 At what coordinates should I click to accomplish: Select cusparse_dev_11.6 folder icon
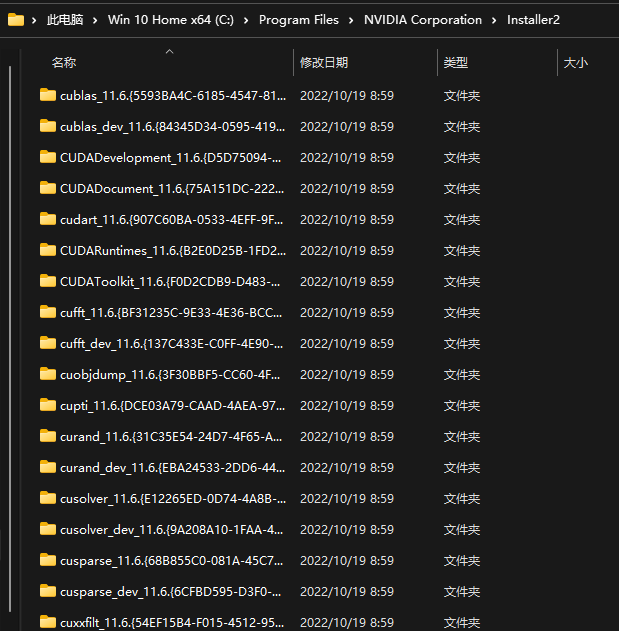(48, 591)
